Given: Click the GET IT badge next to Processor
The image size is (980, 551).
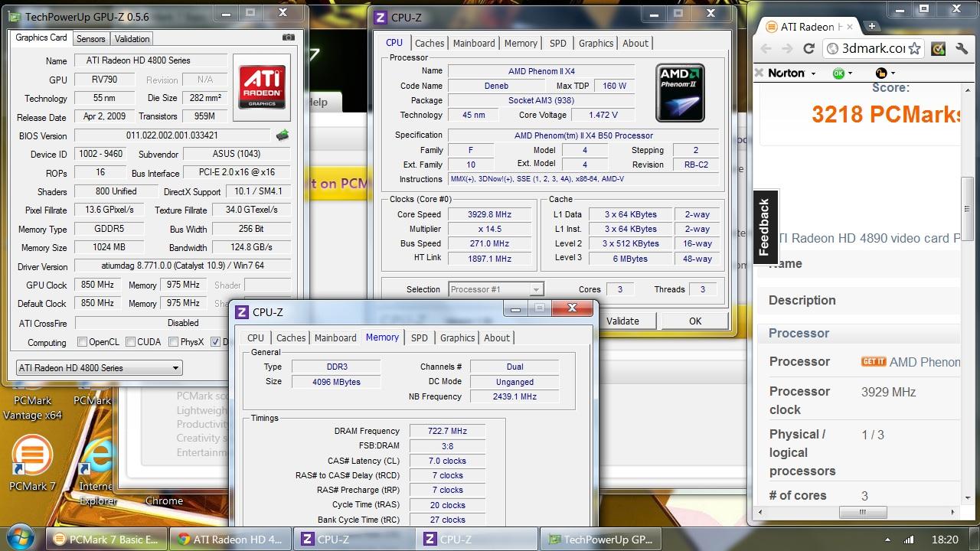Looking at the screenshot, I should tap(874, 361).
